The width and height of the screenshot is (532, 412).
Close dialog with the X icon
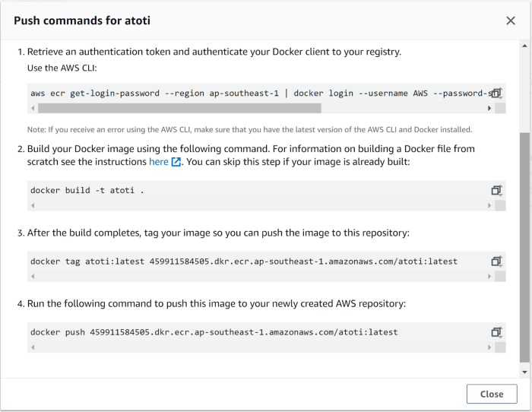[510, 21]
